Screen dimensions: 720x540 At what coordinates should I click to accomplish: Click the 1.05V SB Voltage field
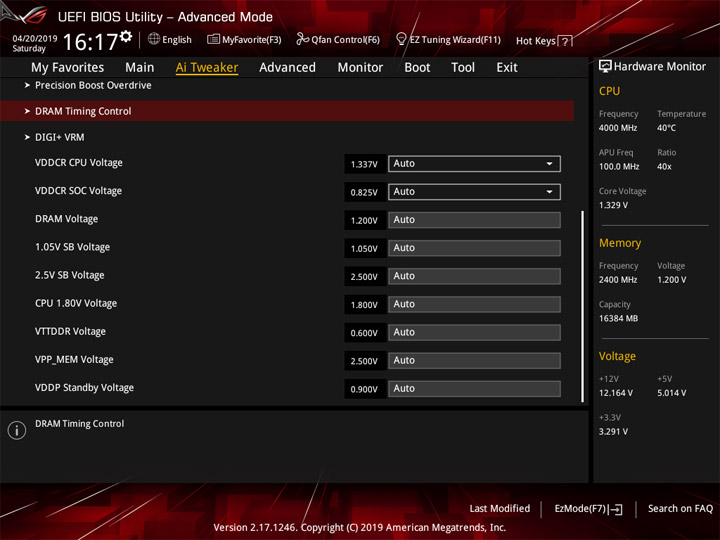474,248
